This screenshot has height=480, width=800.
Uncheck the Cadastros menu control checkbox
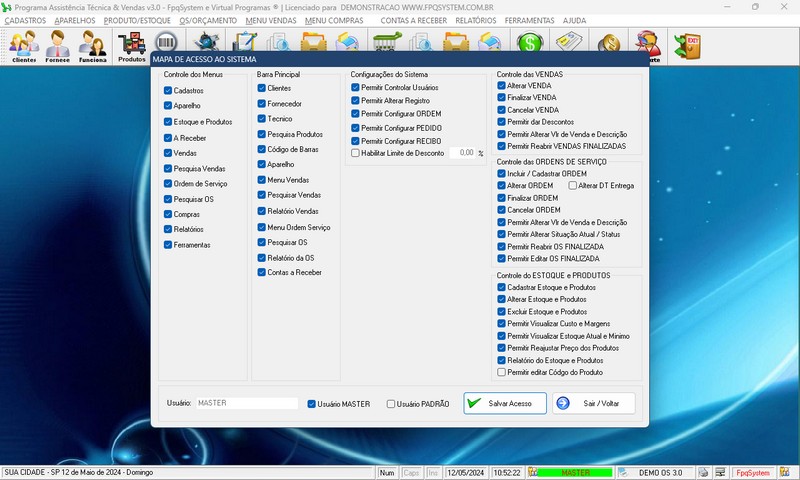[168, 91]
